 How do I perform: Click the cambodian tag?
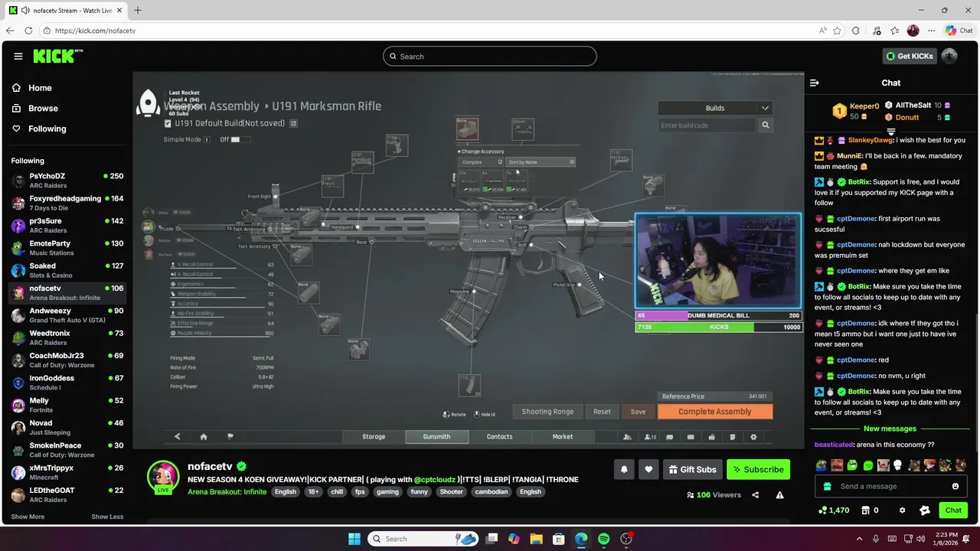pyautogui.click(x=492, y=492)
